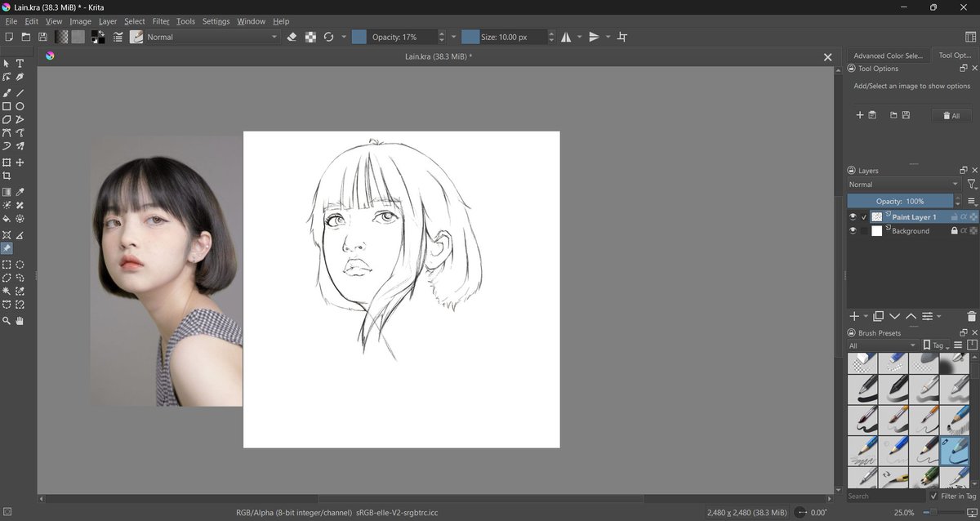Select the Fill bucket tool

(7, 219)
